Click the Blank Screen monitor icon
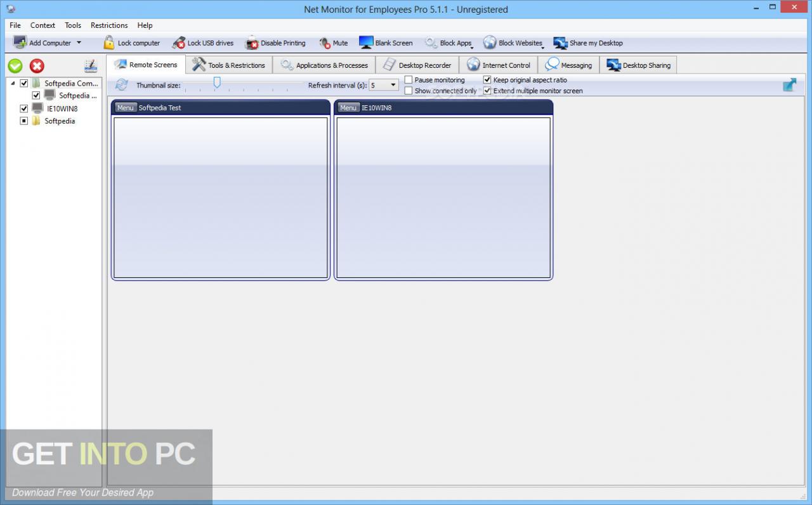This screenshot has width=812, height=505. (366, 43)
